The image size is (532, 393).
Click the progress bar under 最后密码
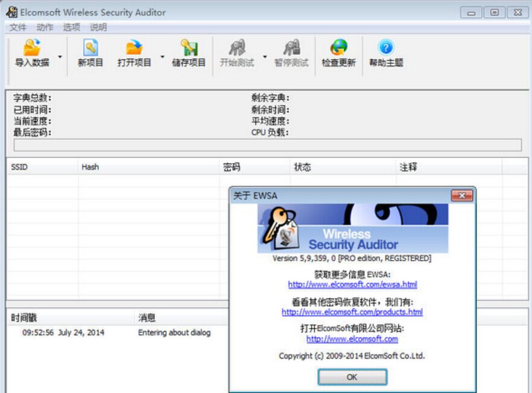pos(268,145)
